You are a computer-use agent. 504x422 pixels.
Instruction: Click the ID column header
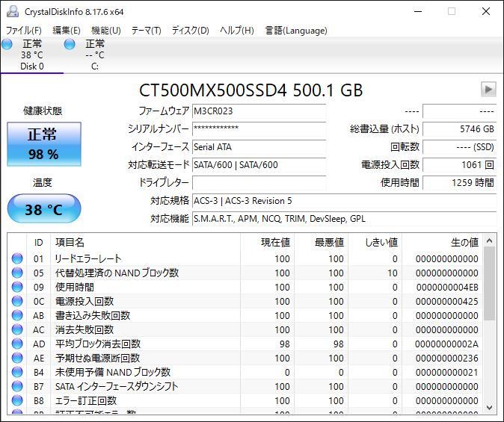(38, 242)
